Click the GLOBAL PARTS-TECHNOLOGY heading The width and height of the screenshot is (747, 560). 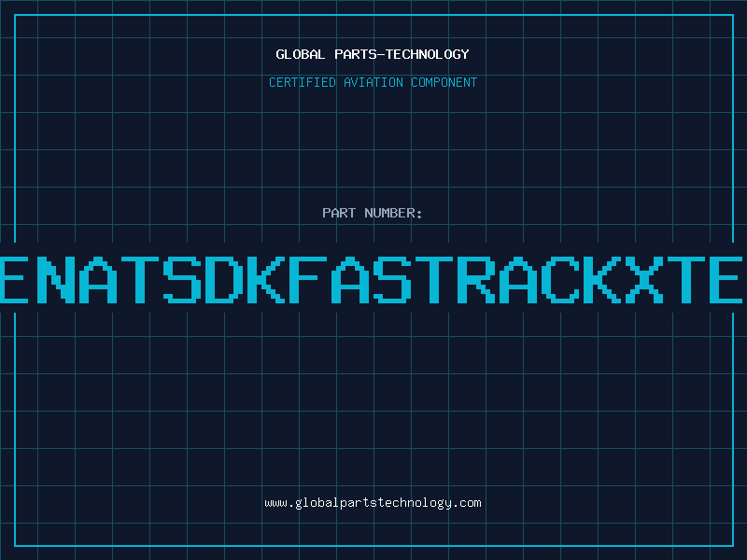373,54
